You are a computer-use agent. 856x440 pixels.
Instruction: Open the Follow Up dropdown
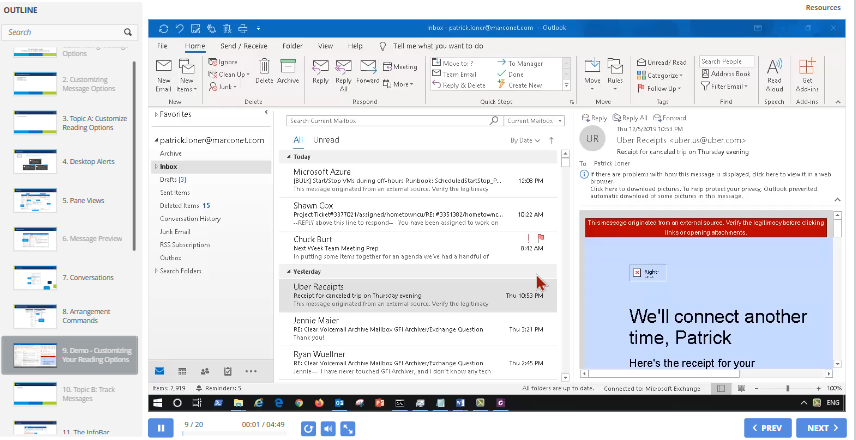pyautogui.click(x=659, y=88)
